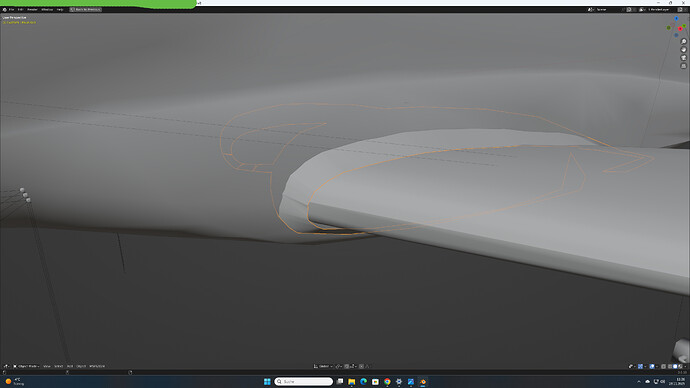Open the snapping options dropdown
Screen dimensions: 690x388
pyautogui.click(x=353, y=366)
